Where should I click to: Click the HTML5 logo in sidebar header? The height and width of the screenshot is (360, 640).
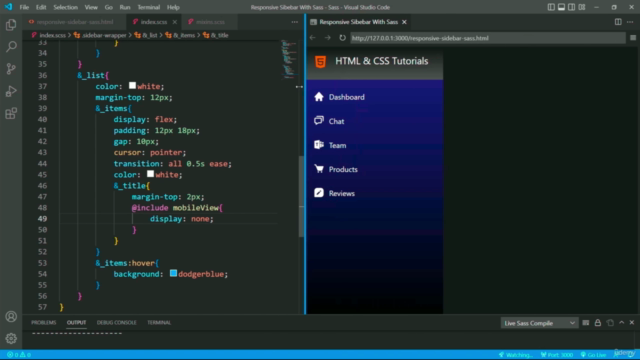[320, 62]
